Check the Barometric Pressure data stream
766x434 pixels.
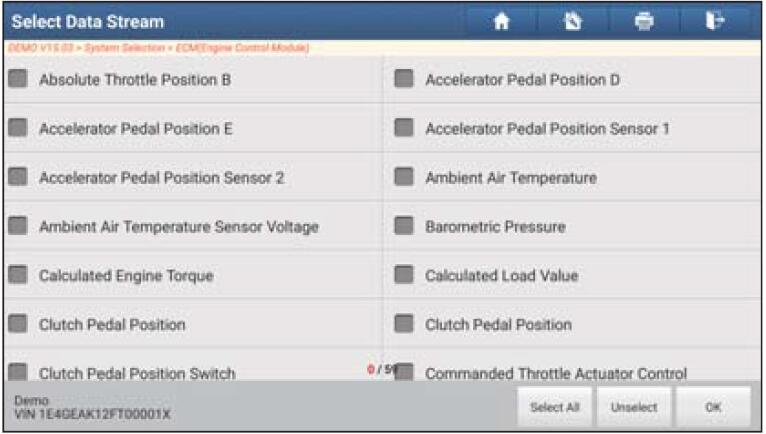404,226
